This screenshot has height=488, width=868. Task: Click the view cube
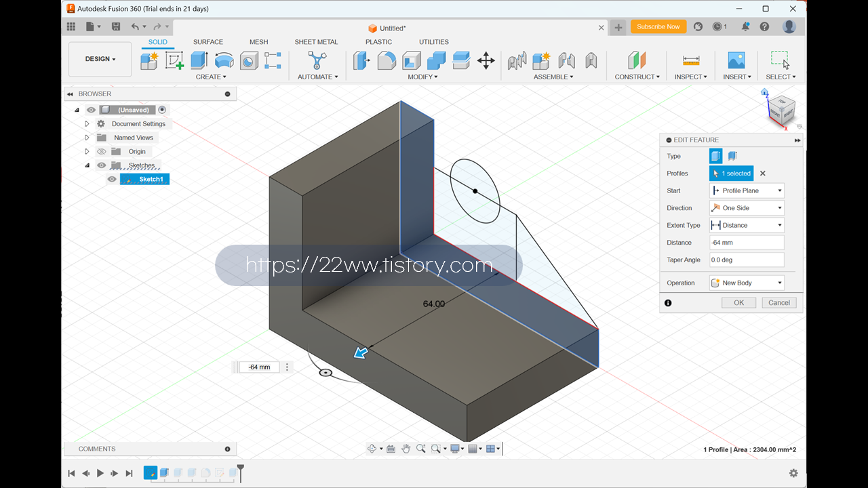coord(781,110)
